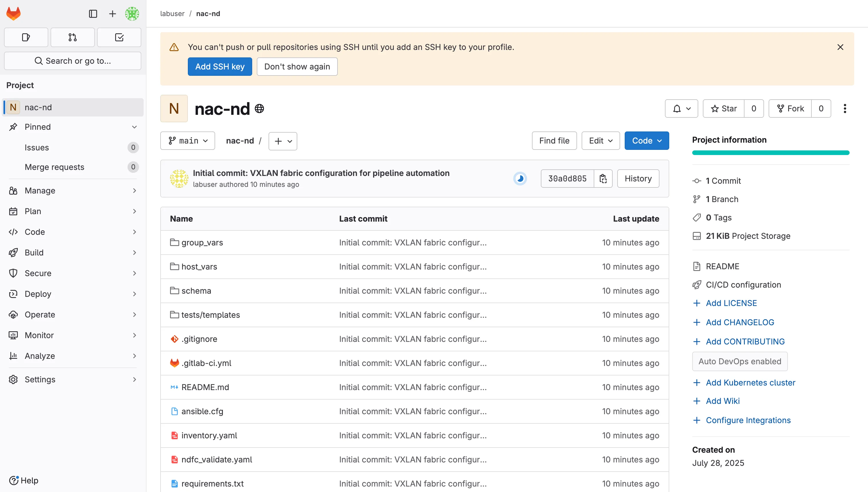The width and height of the screenshot is (868, 492).
Task: Open Deploy in the sidebar
Action: point(38,294)
